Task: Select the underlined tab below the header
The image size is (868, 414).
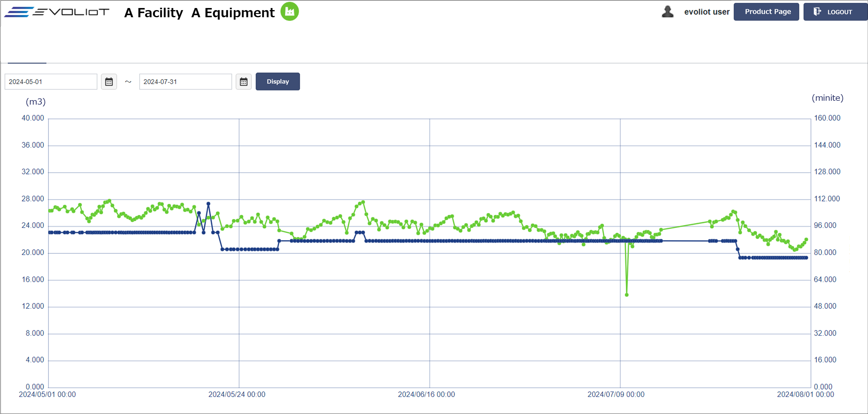Action: [27, 59]
